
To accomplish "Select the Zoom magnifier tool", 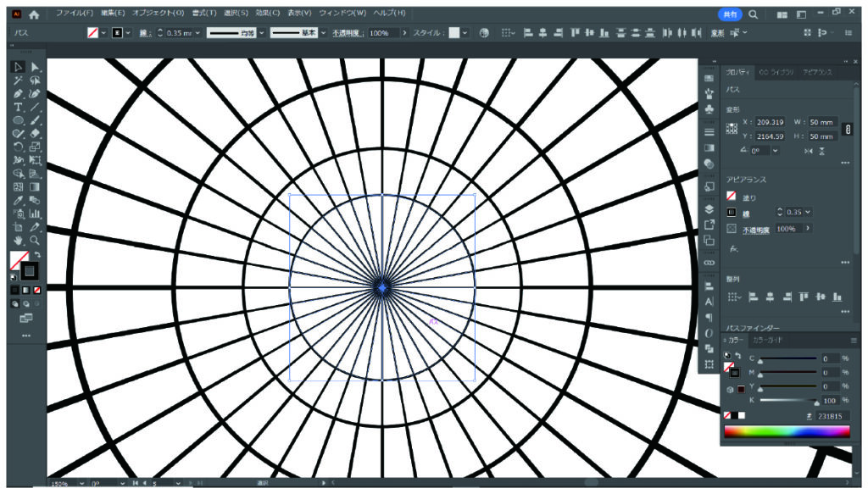I will [35, 241].
